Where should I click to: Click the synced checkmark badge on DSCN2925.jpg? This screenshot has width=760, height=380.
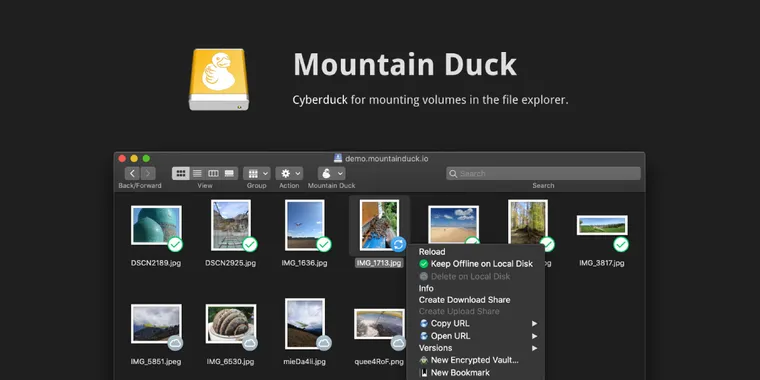pos(250,245)
